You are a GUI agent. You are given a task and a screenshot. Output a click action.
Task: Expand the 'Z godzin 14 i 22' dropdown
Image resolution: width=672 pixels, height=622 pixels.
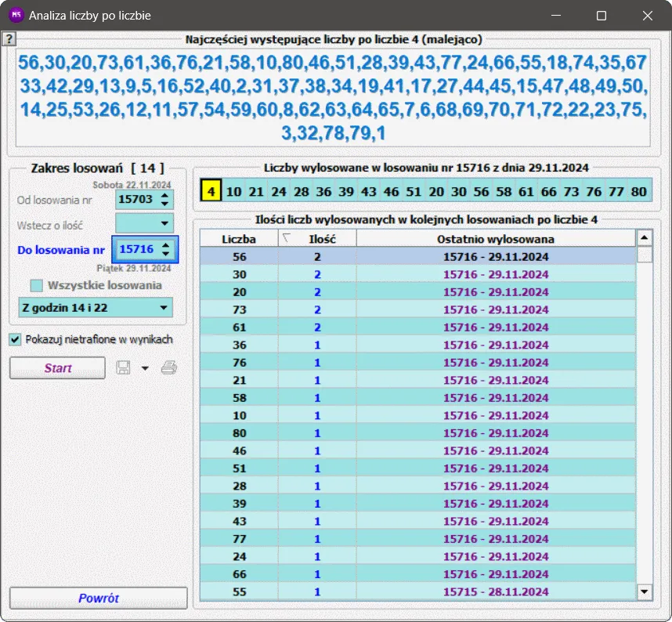click(163, 308)
